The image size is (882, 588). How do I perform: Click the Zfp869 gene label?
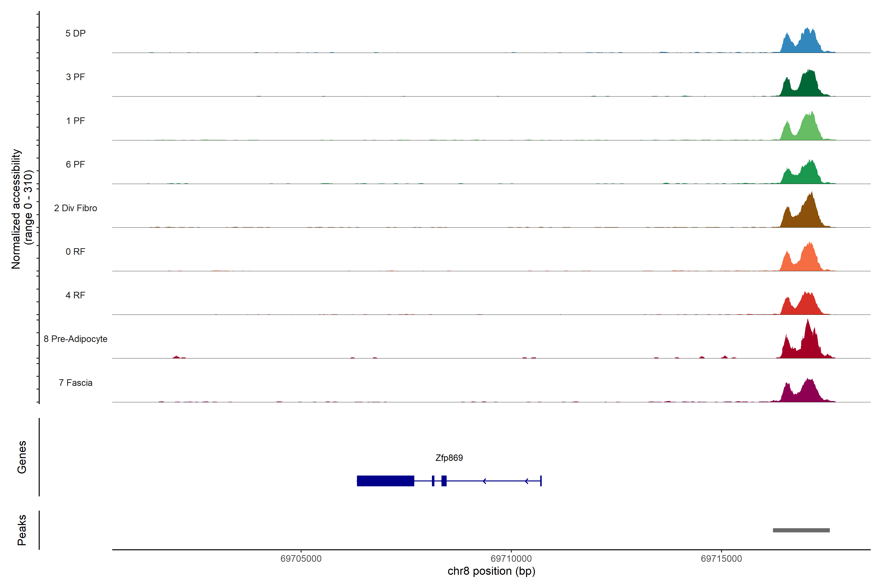(449, 457)
